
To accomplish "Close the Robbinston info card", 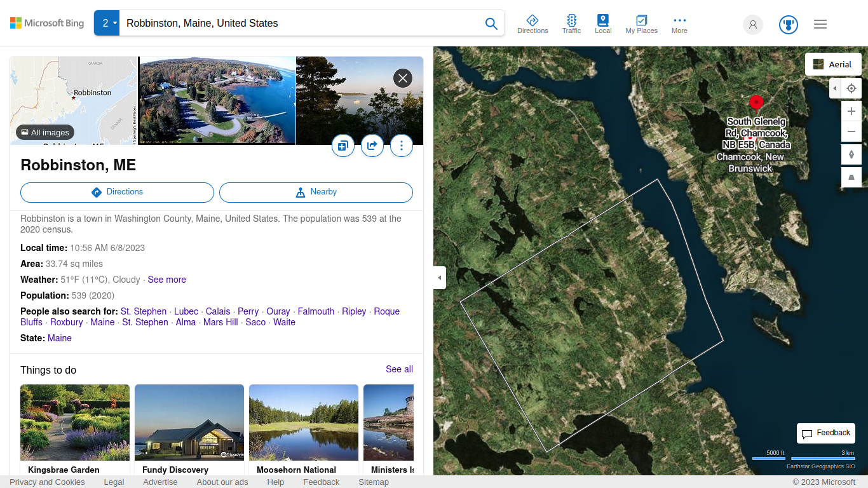I will [403, 78].
